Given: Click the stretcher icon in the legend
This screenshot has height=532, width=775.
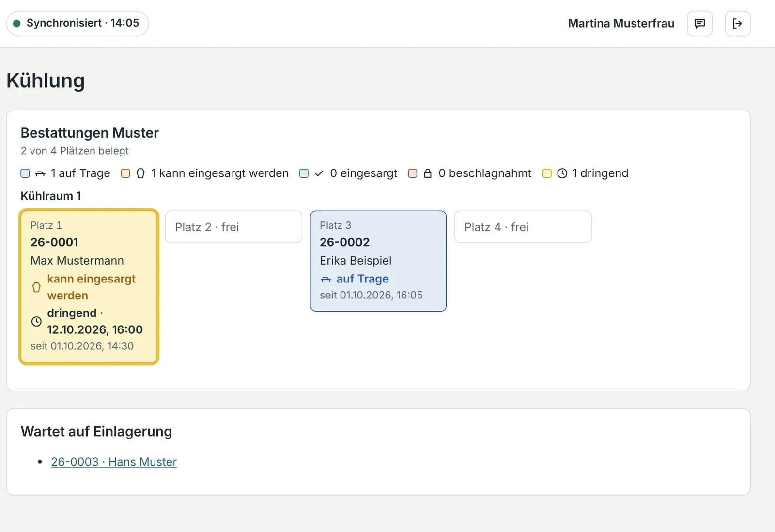Looking at the screenshot, I should point(40,173).
